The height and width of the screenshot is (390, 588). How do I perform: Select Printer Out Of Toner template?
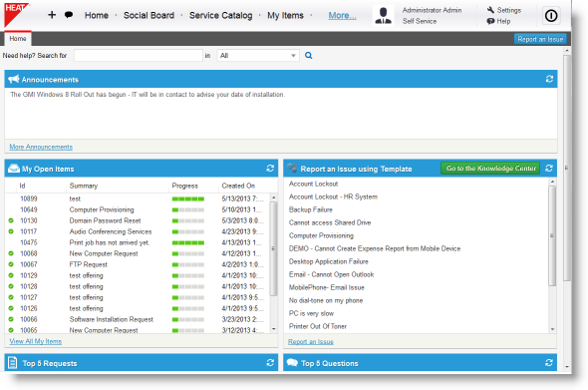point(318,326)
